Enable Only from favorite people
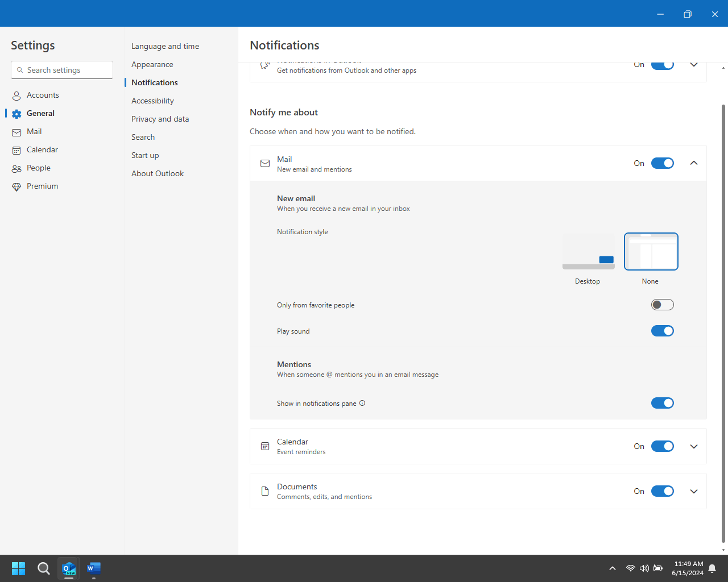This screenshot has height=582, width=728. coord(662,305)
